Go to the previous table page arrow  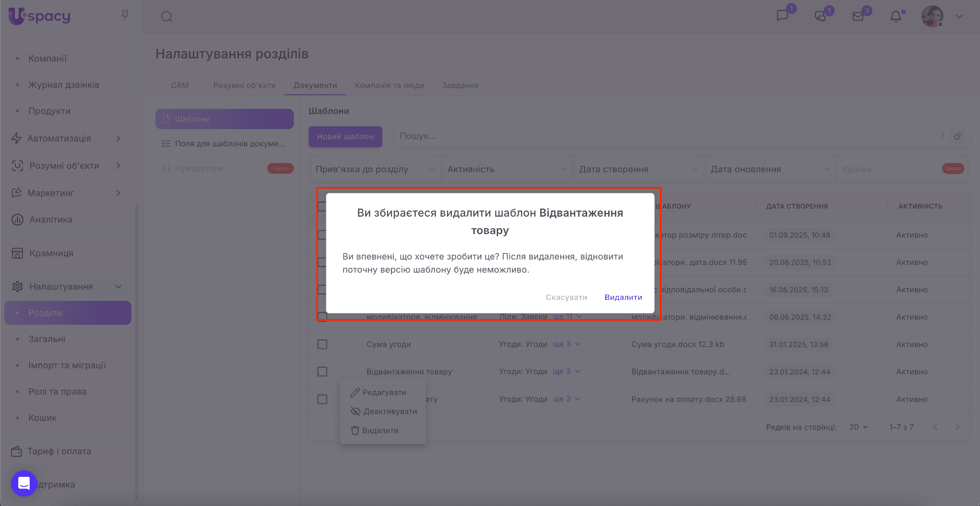coord(935,427)
